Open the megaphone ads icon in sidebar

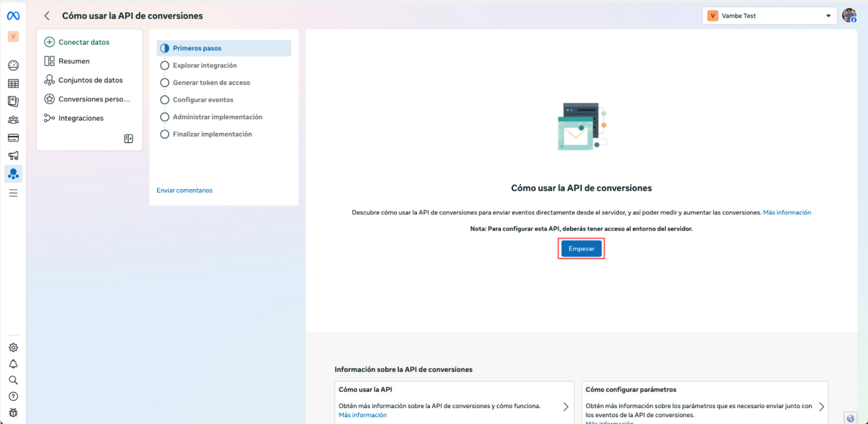click(x=13, y=156)
